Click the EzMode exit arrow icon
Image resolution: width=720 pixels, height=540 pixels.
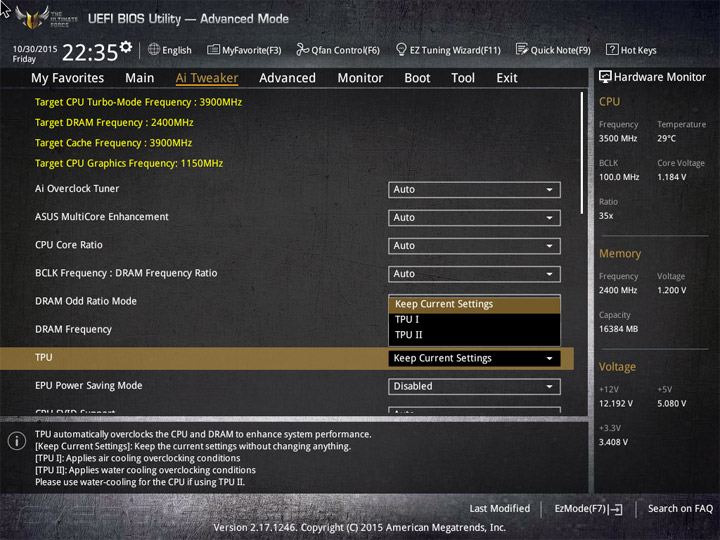click(x=616, y=509)
